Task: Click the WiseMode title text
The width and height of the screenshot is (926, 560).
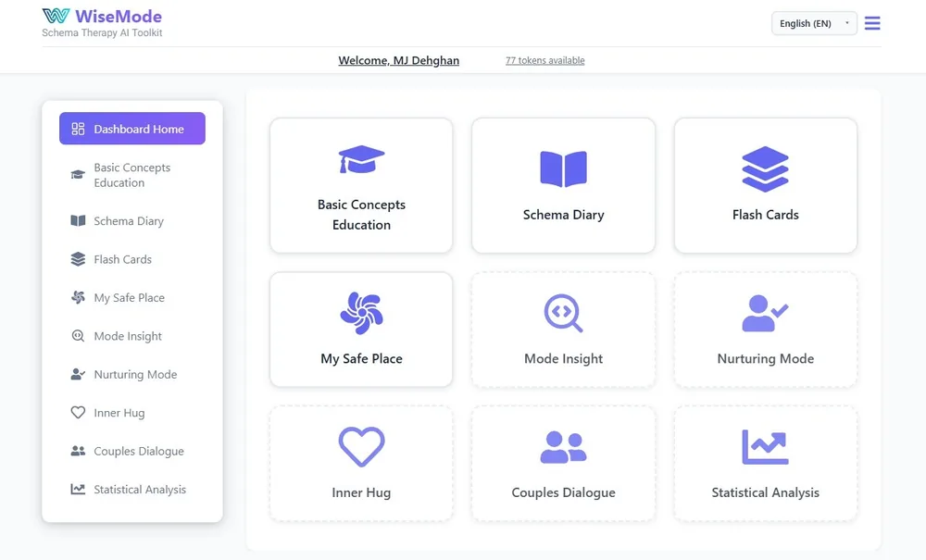Action: pos(119,16)
